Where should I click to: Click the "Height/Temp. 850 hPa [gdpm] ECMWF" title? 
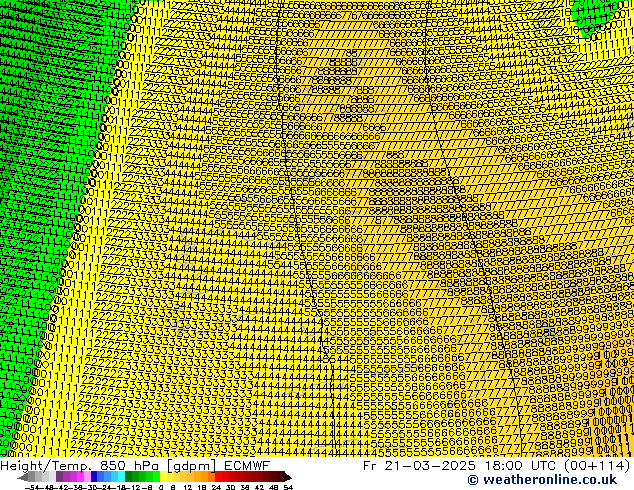[135, 466]
